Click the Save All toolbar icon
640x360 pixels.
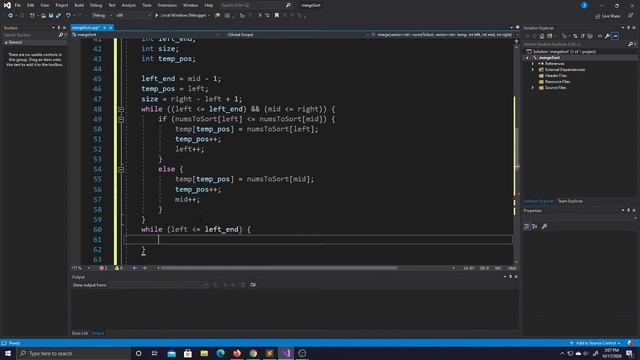[x=58, y=16]
